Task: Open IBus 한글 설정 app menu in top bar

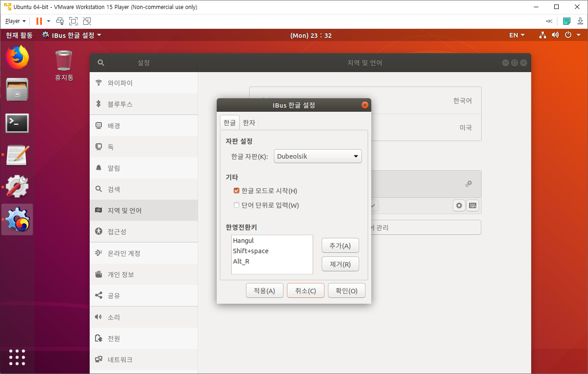Action: pyautogui.click(x=72, y=35)
